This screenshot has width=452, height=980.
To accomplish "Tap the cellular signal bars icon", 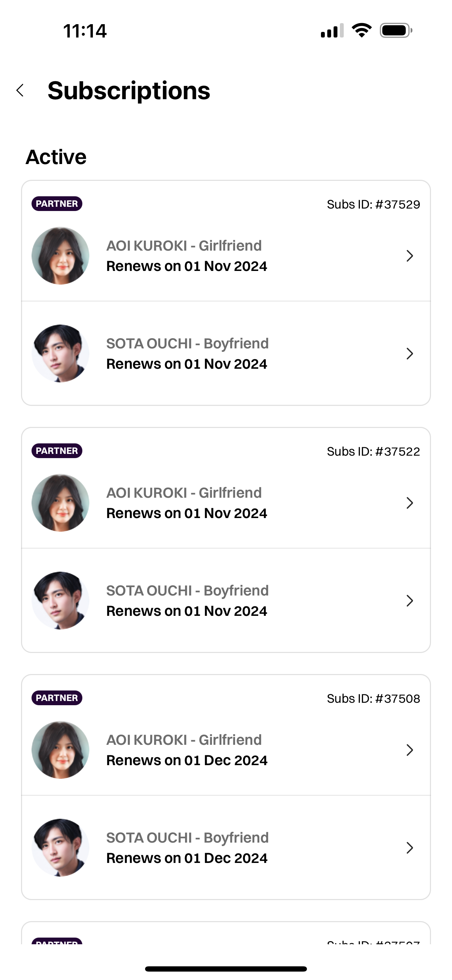I will [x=332, y=30].
